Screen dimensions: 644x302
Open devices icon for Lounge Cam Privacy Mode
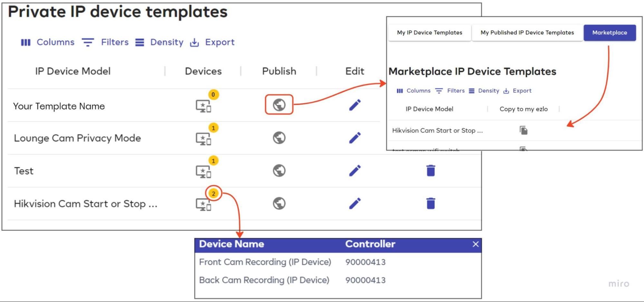[204, 139]
